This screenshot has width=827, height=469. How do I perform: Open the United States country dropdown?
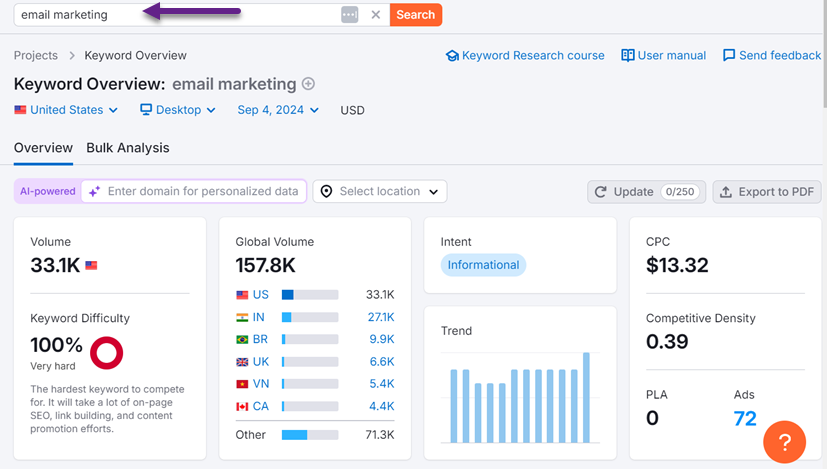66,110
